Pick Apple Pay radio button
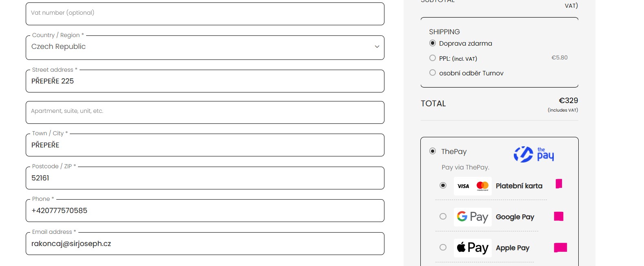 (443, 247)
